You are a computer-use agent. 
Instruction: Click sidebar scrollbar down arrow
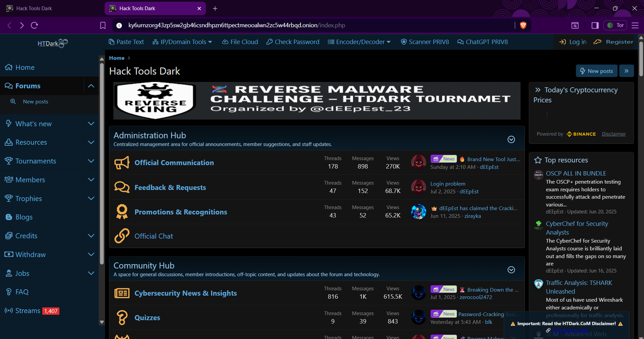click(102, 322)
